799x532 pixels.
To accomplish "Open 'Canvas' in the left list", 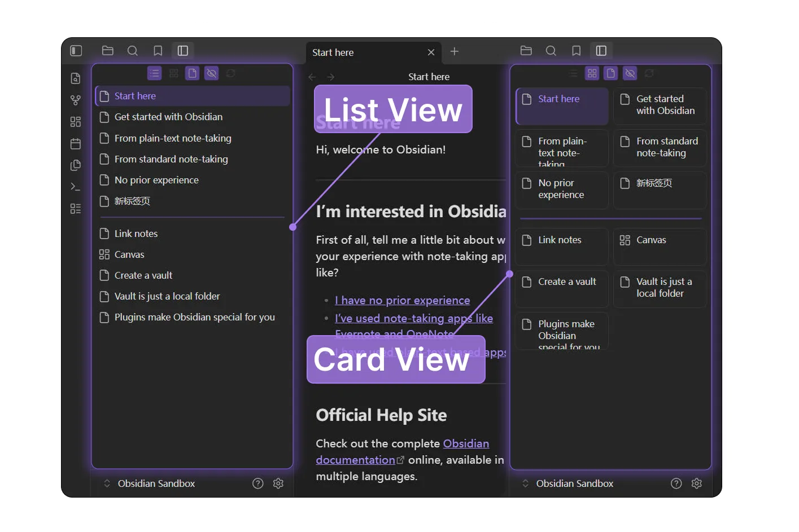I will 193,254.
